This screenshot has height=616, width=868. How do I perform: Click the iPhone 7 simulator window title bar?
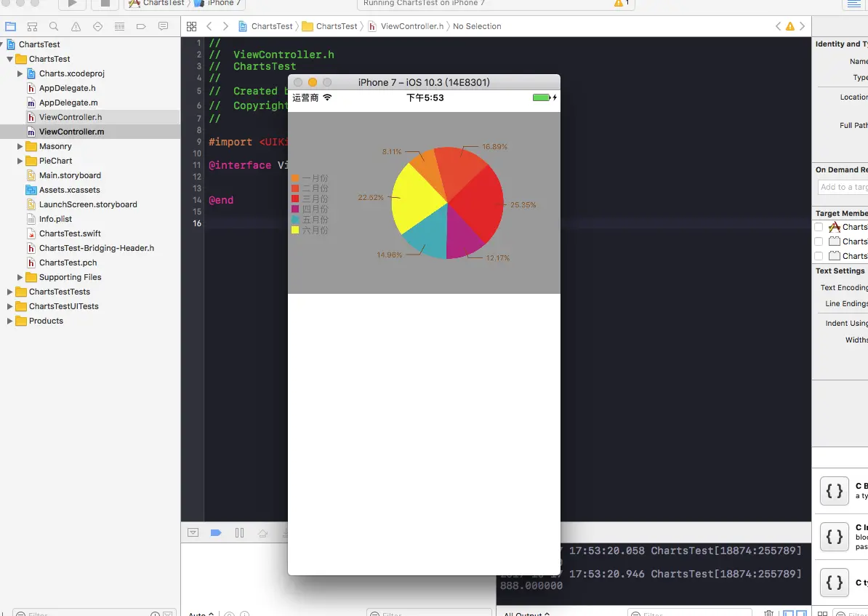click(x=424, y=82)
